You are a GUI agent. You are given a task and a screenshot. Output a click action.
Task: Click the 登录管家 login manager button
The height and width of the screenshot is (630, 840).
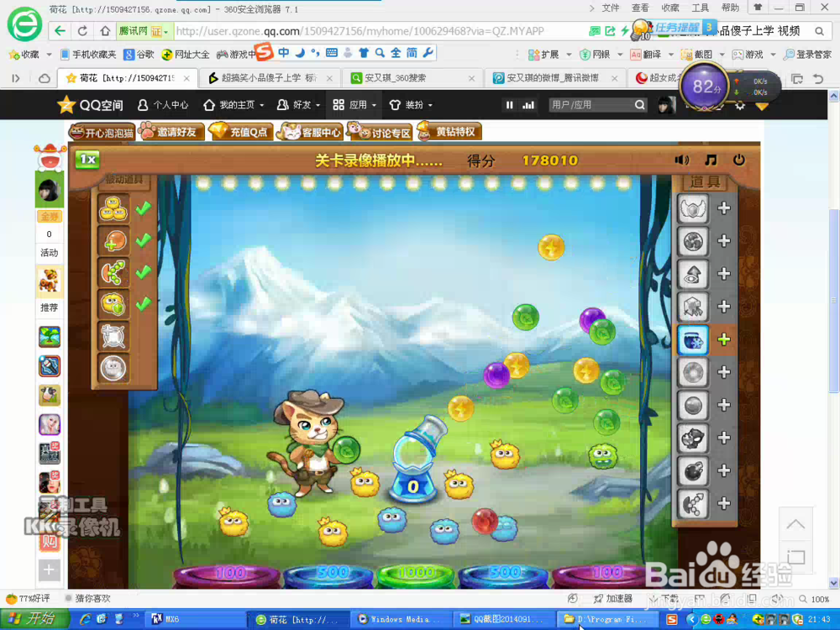coord(806,55)
